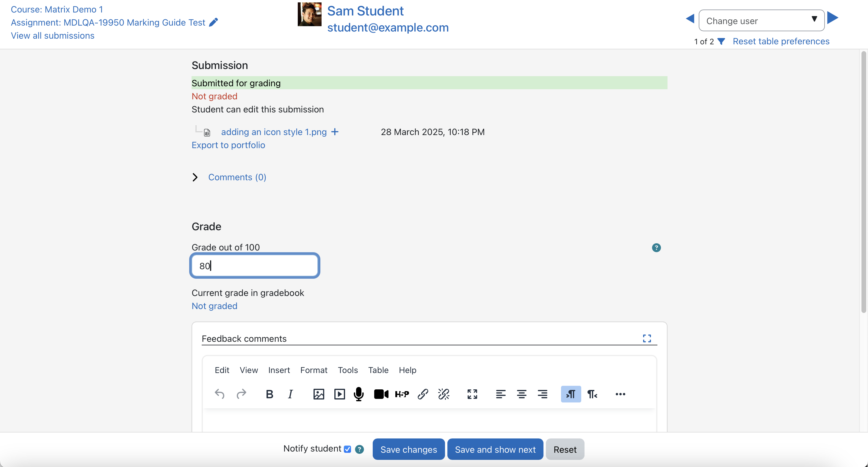Expand Feedback comments to full screen

pyautogui.click(x=647, y=338)
